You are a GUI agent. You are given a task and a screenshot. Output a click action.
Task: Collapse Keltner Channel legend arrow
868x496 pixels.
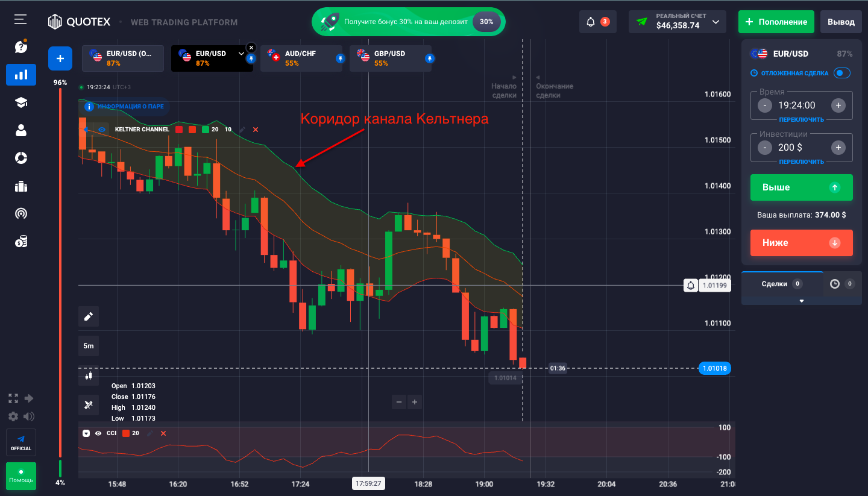[x=85, y=130]
